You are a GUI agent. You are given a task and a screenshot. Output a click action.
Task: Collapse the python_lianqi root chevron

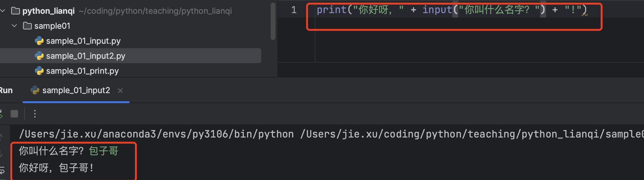(3, 11)
